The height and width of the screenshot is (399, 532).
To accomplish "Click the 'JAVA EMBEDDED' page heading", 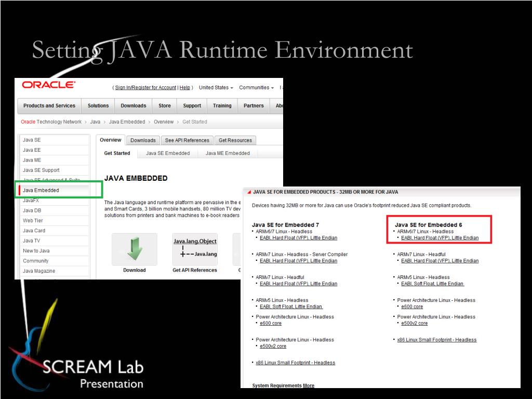I will pyautogui.click(x=136, y=179).
